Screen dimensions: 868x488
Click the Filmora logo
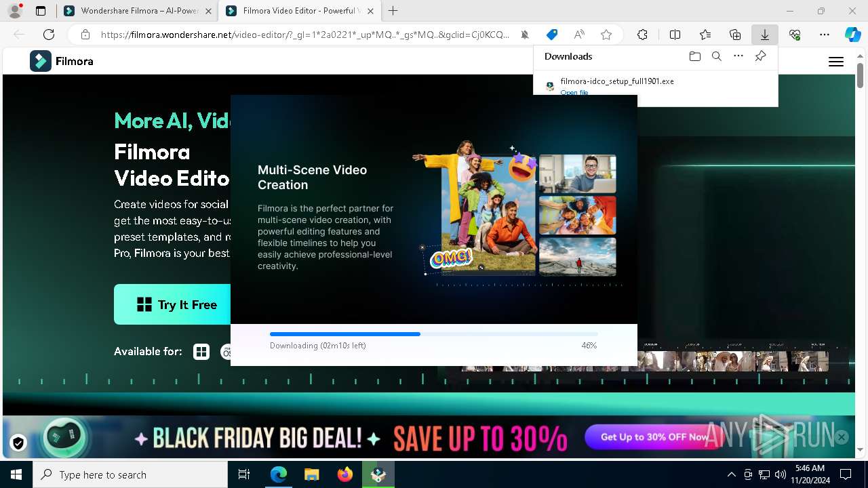[x=62, y=61]
